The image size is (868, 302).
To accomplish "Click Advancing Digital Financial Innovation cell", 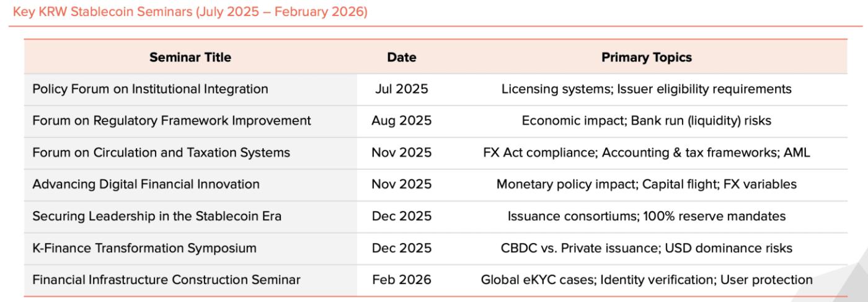I will point(146,185).
